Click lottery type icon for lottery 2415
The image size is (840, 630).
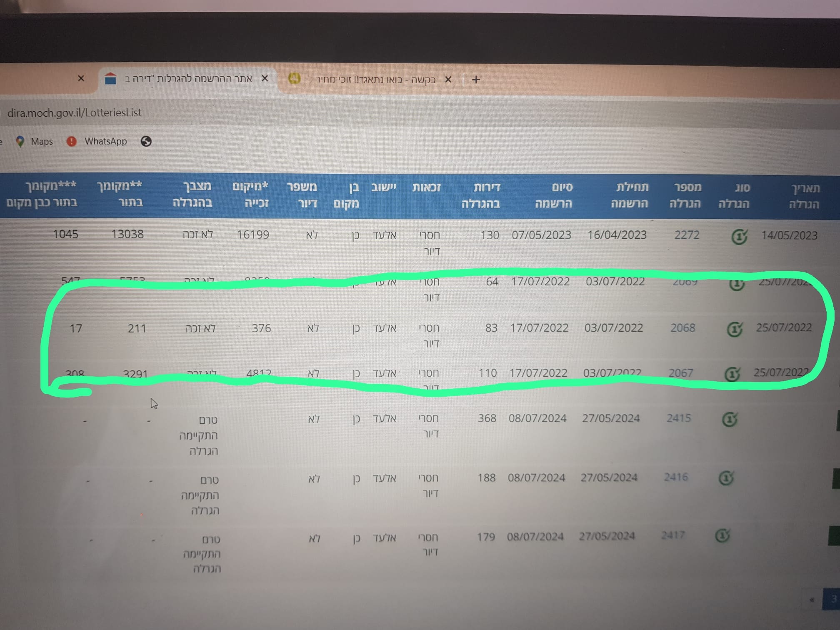pos(729,419)
